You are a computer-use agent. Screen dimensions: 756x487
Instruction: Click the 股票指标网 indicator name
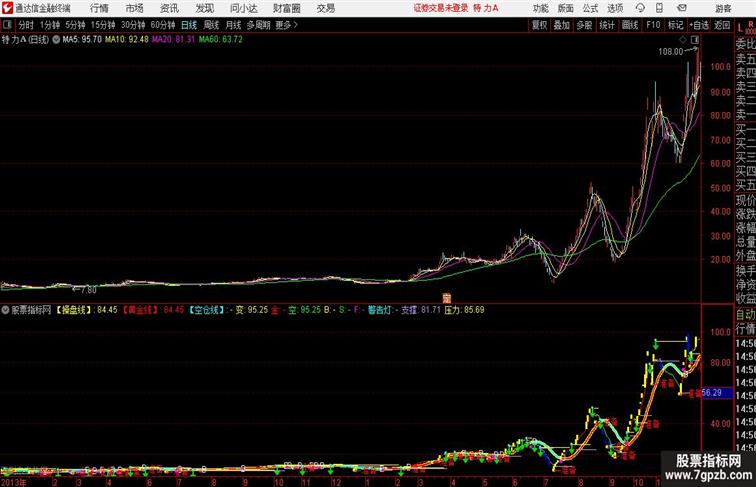tap(31, 310)
